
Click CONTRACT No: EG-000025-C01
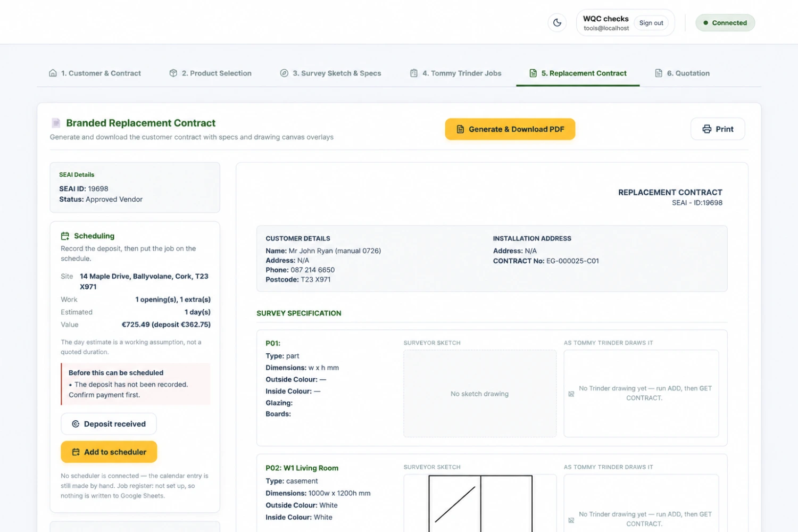tap(546, 261)
